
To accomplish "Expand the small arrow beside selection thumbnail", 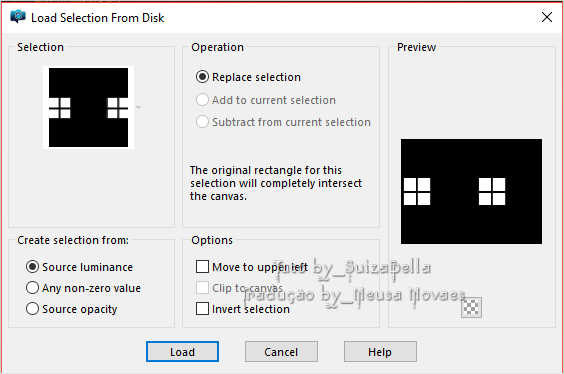I will coord(138,107).
